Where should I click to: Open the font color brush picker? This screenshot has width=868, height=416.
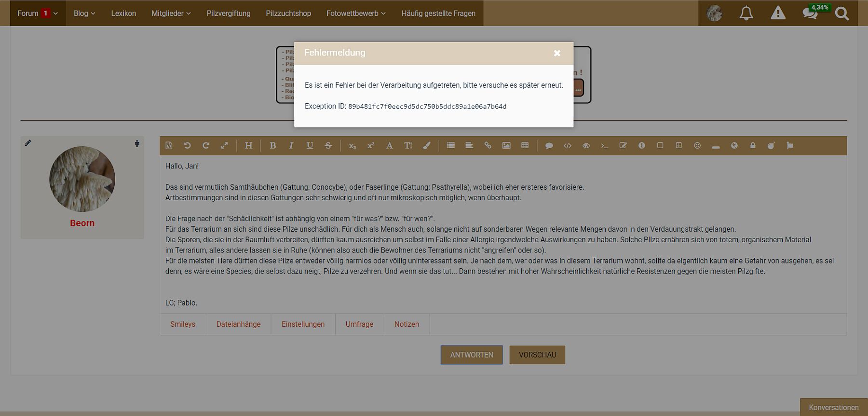click(x=427, y=146)
